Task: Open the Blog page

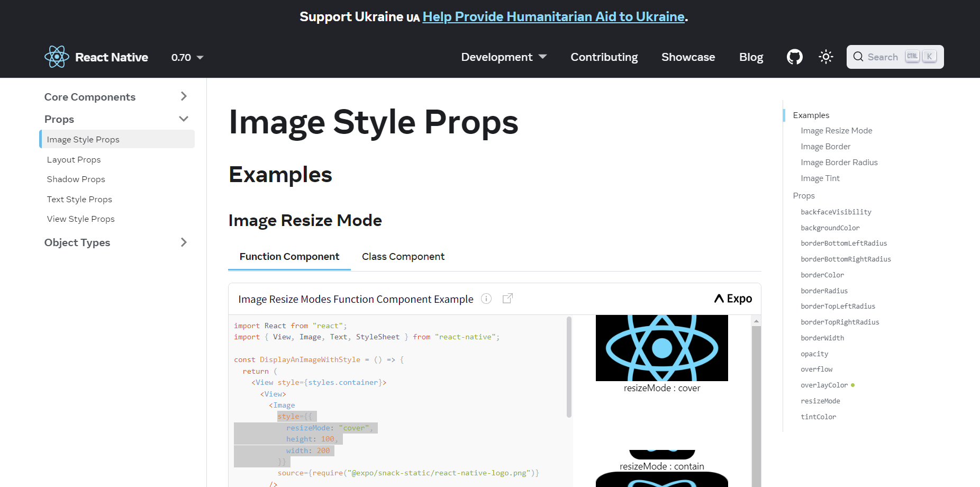Action: coord(751,57)
